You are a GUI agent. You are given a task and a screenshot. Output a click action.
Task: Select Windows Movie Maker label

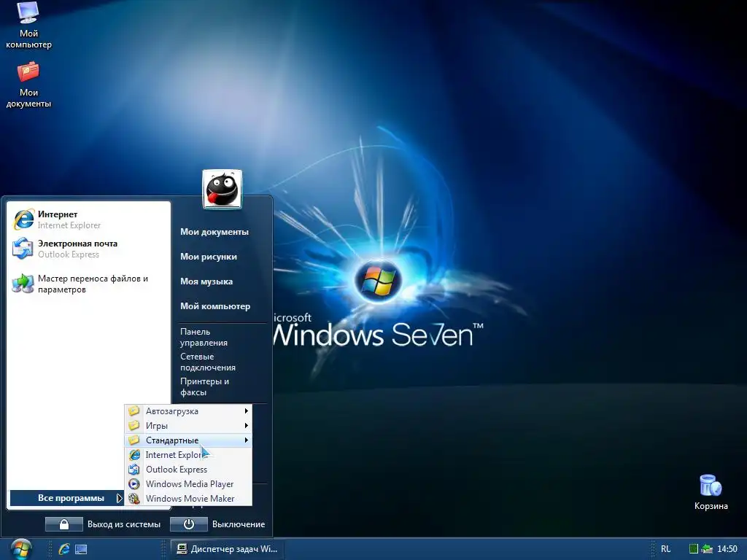(190, 499)
